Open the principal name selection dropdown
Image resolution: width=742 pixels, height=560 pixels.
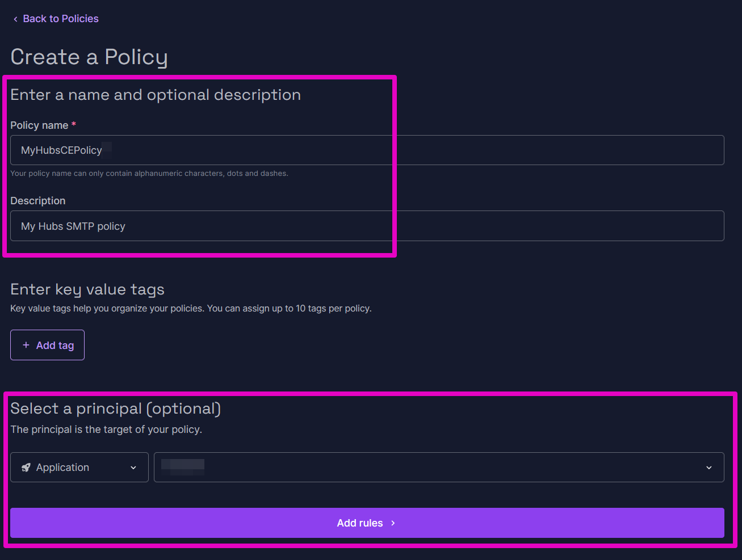431,468
